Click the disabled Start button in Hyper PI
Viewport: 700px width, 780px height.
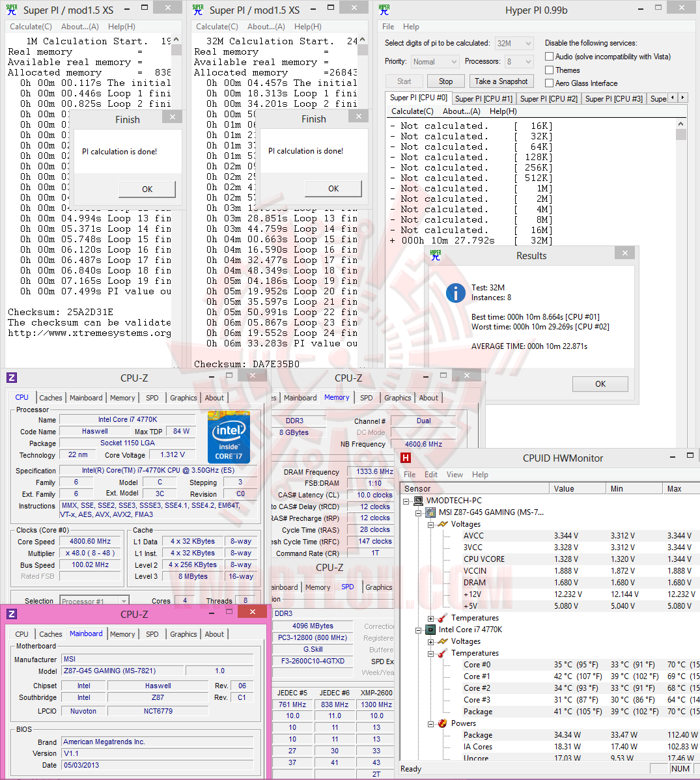click(x=404, y=81)
